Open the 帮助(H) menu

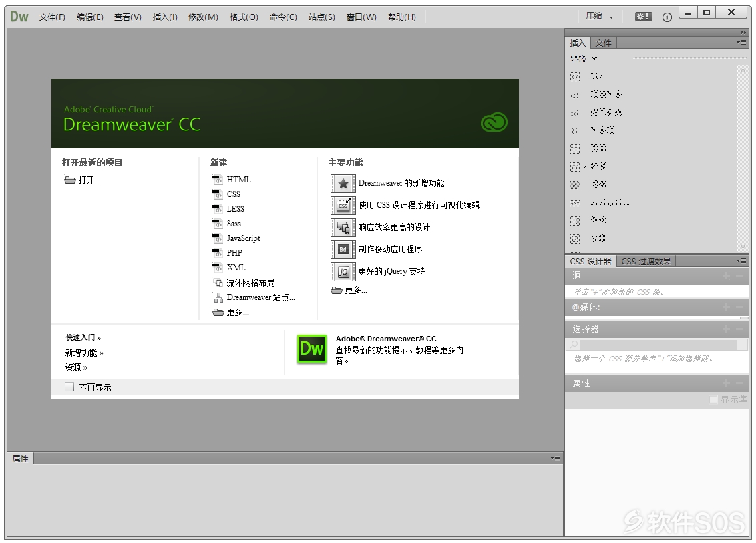[x=401, y=17]
